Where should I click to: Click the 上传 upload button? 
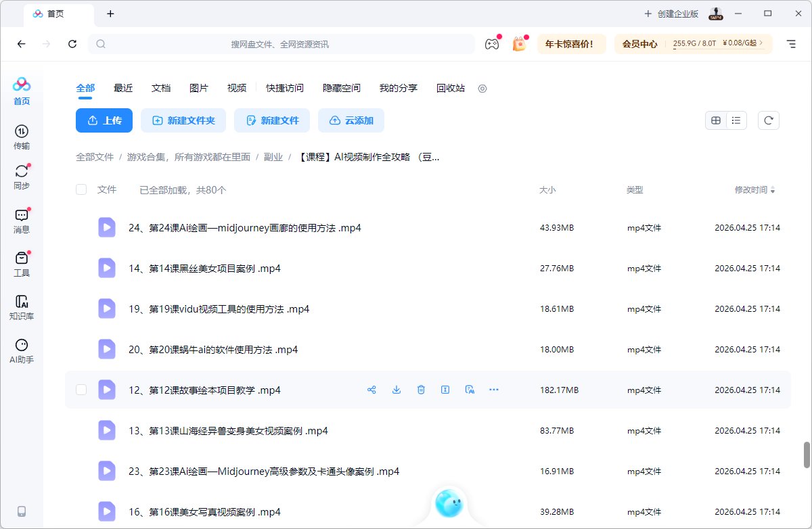[x=104, y=120]
